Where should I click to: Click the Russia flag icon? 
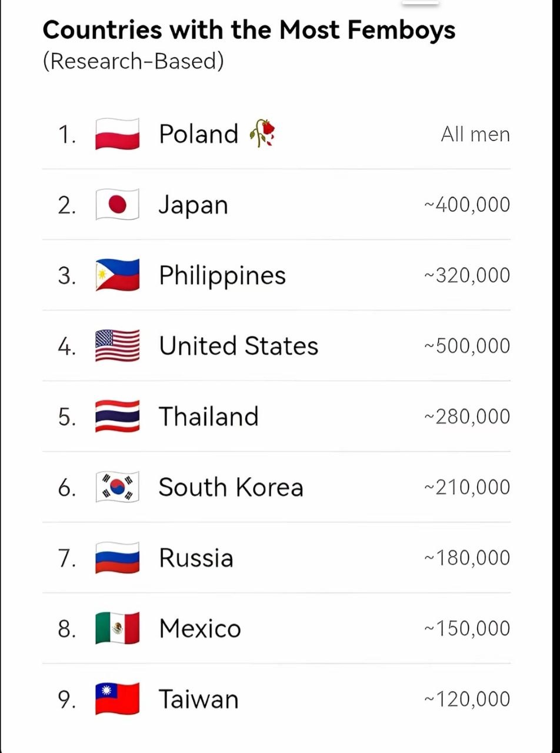click(117, 558)
